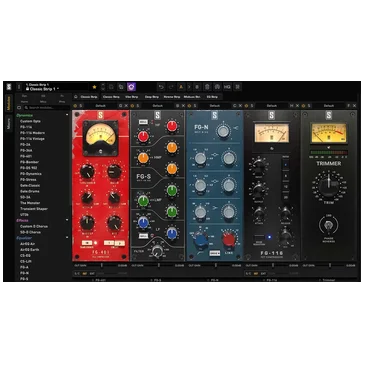Collapse the Dynamics category
The width and height of the screenshot is (365, 365).
pos(67,115)
